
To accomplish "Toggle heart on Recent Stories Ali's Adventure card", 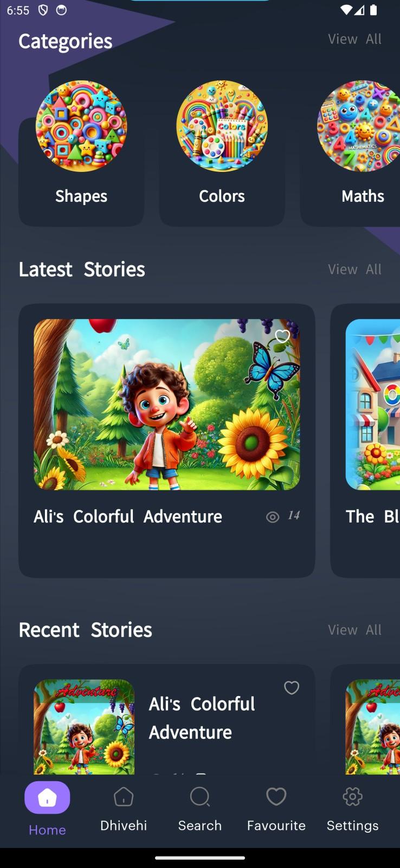I will tap(292, 688).
